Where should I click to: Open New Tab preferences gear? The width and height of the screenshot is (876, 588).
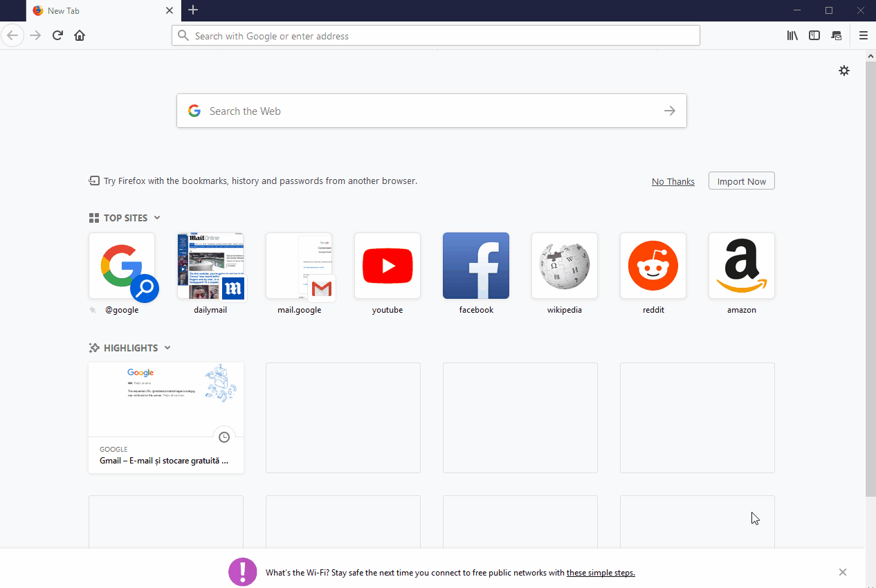tap(844, 71)
